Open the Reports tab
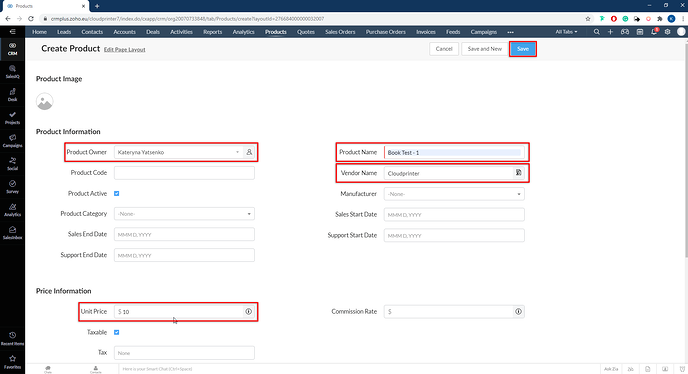This screenshot has width=688, height=374. pyautogui.click(x=212, y=32)
